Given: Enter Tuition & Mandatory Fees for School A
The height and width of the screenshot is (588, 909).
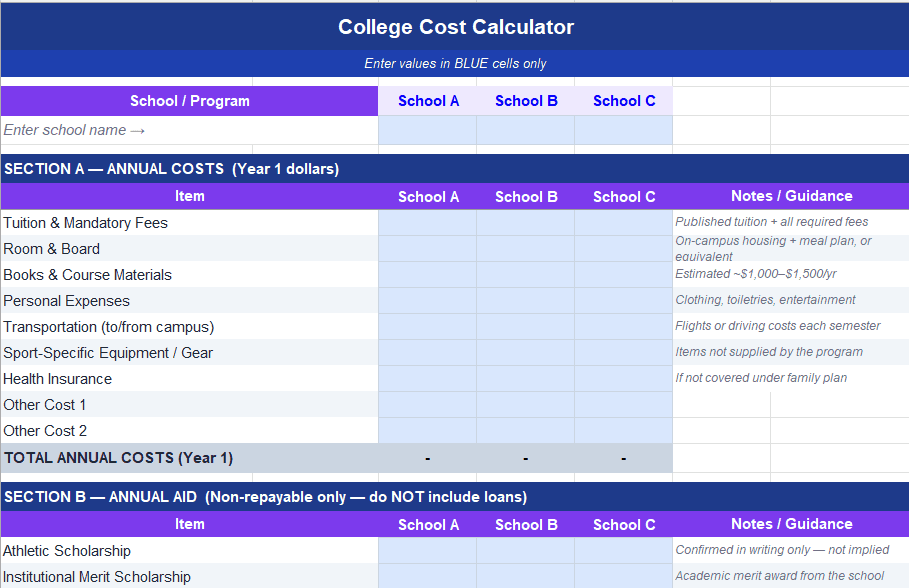Looking at the screenshot, I should (428, 222).
